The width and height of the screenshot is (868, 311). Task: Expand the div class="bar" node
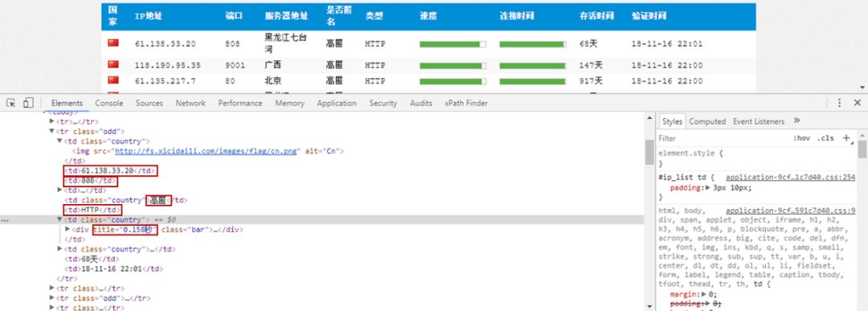[x=68, y=229]
